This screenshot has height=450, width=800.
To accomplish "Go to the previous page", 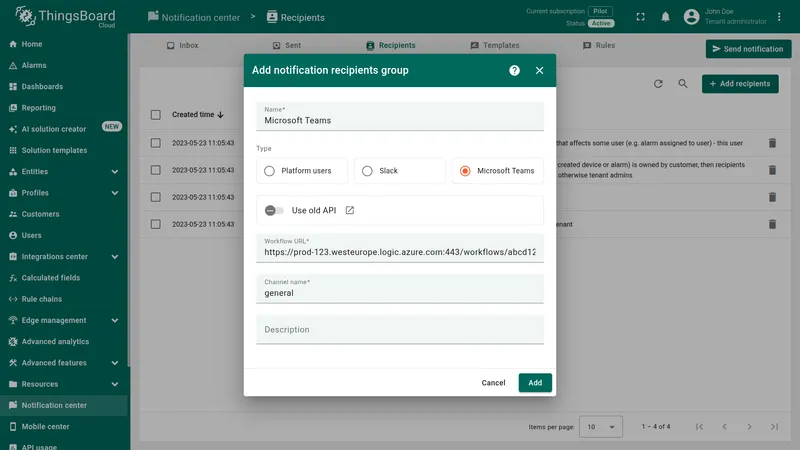I will 724,427.
